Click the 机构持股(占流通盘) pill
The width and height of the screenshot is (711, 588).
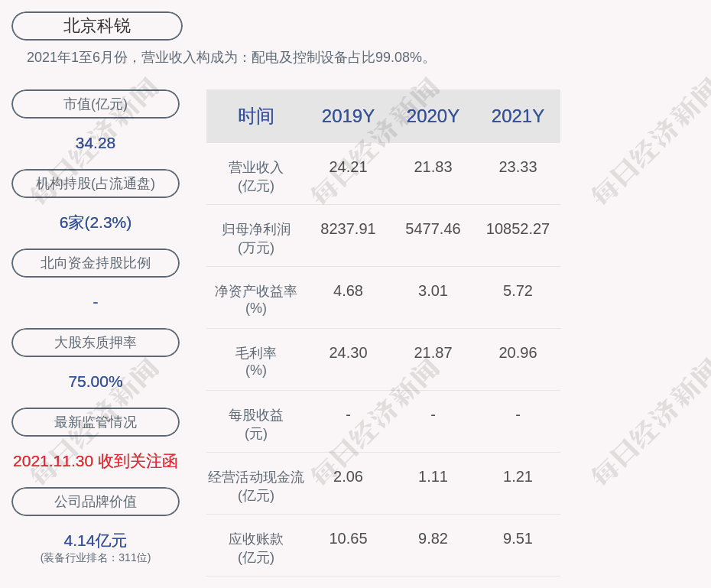pyautogui.click(x=96, y=184)
